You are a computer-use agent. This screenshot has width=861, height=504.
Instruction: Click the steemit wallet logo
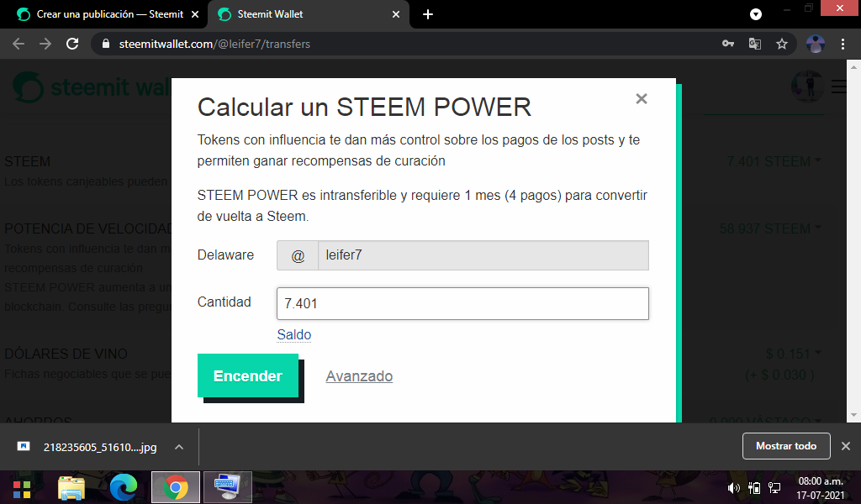(x=91, y=87)
